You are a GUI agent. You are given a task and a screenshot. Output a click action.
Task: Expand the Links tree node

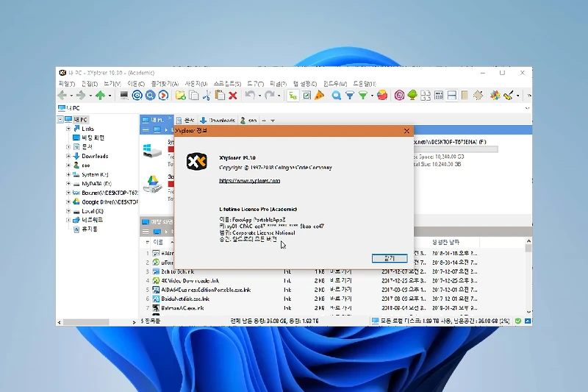click(x=68, y=129)
